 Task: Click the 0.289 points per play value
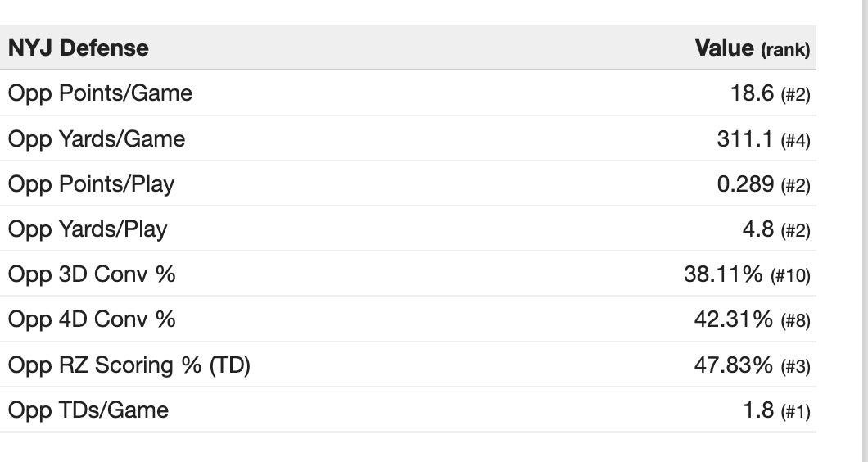click(745, 184)
